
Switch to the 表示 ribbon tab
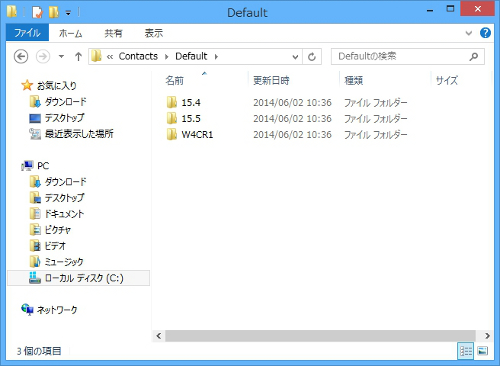154,33
